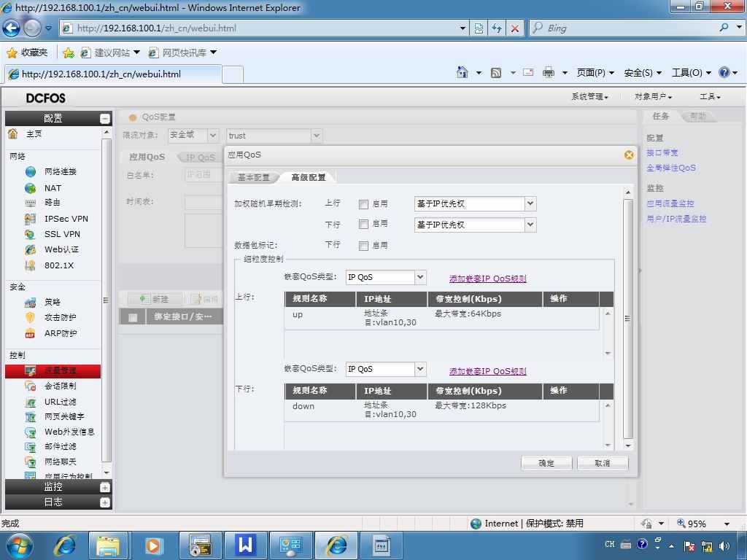Click the IE home toolbar icon
This screenshot has height=560, width=747.
click(462, 72)
